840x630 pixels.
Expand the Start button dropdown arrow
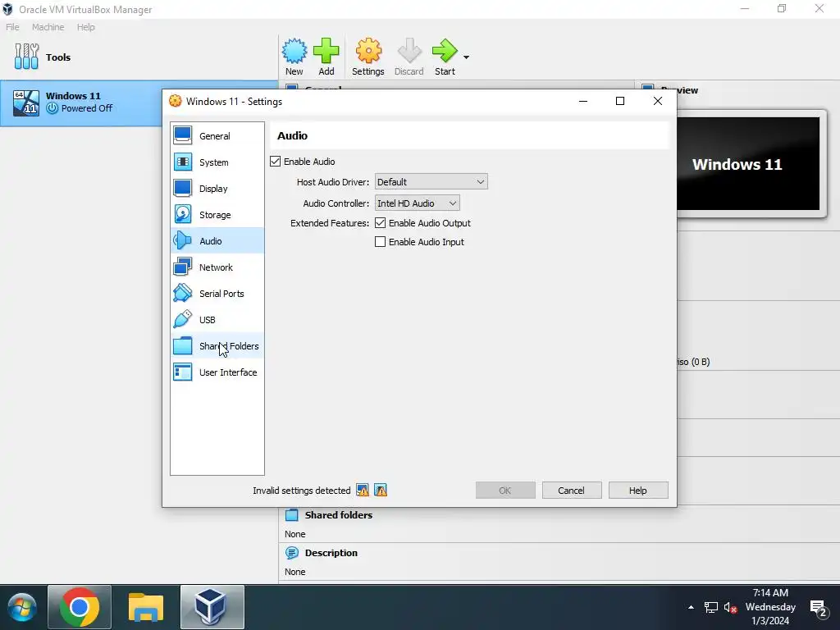tap(466, 57)
